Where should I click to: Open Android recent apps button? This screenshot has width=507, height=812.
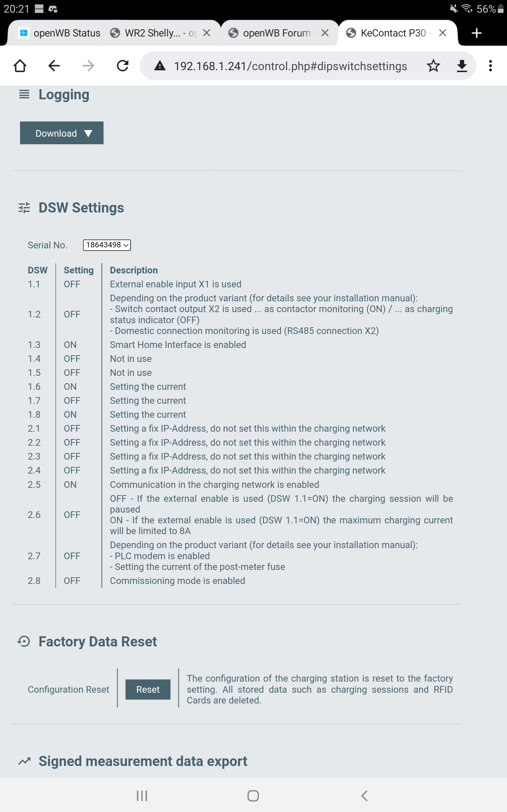pos(142,796)
